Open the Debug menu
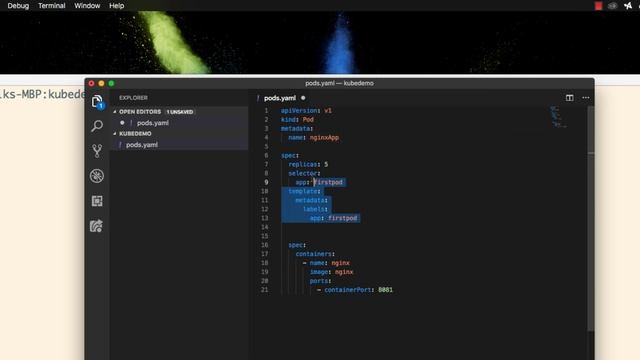The image size is (640, 360). (x=18, y=6)
